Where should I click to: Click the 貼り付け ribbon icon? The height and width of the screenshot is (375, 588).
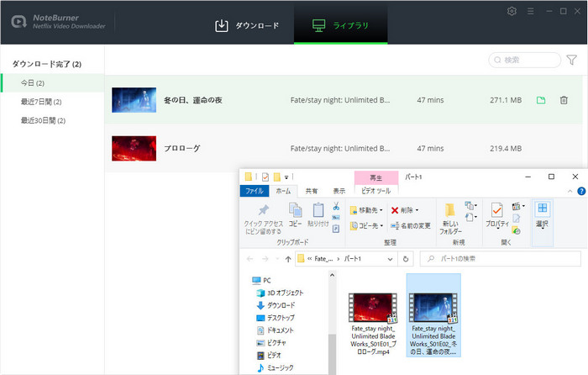(318, 214)
